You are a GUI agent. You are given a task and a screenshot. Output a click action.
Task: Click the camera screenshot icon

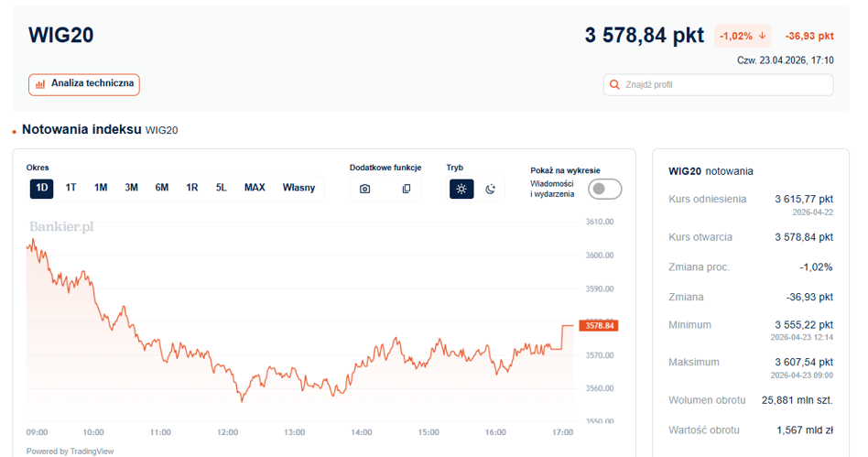(364, 189)
